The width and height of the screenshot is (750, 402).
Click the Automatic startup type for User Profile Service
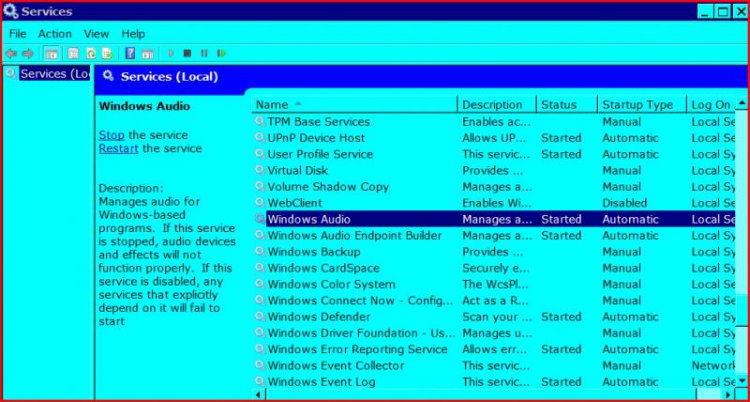(x=630, y=154)
